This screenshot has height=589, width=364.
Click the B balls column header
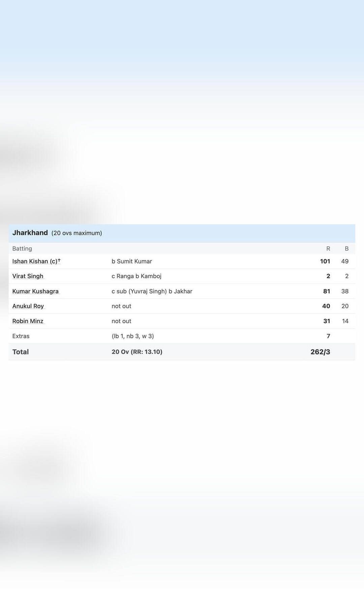tap(346, 249)
